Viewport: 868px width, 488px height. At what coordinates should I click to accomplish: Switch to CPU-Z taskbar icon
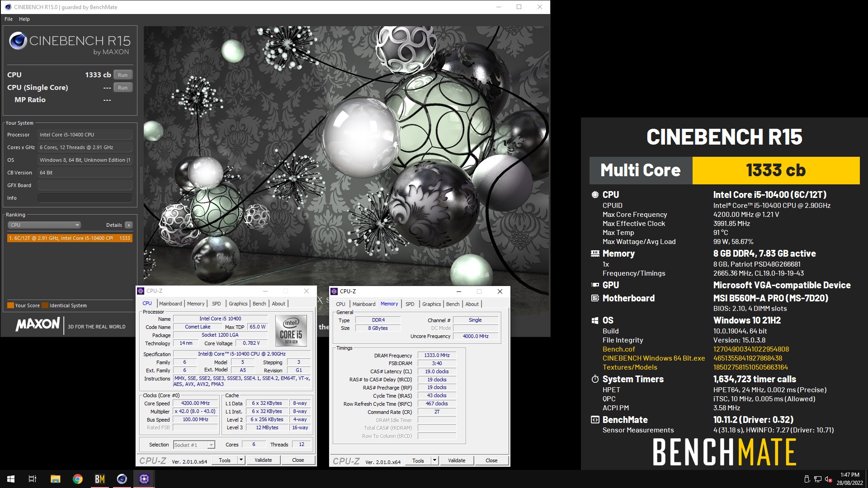[144, 479]
